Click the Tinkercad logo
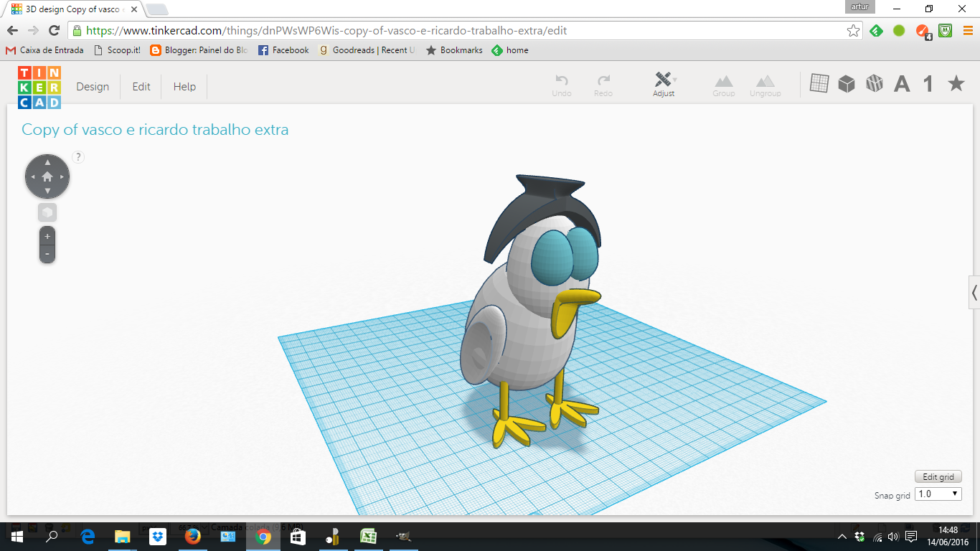Image resolution: width=980 pixels, height=551 pixels. pyautogui.click(x=39, y=87)
